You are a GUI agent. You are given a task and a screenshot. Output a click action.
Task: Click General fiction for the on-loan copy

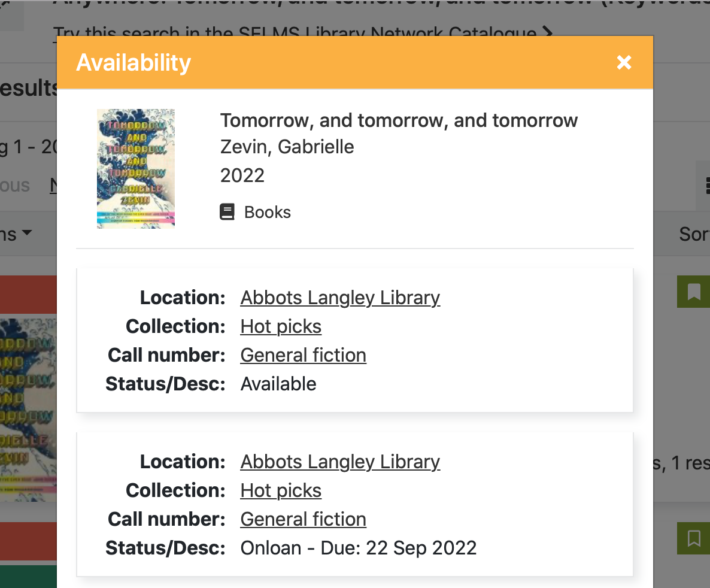pyautogui.click(x=303, y=519)
